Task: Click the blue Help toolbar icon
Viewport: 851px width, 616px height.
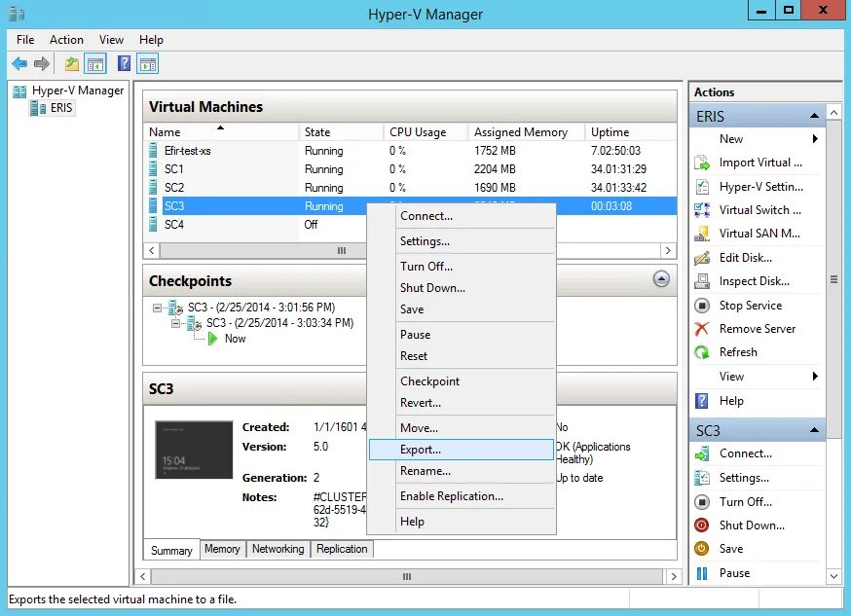Action: 125,64
